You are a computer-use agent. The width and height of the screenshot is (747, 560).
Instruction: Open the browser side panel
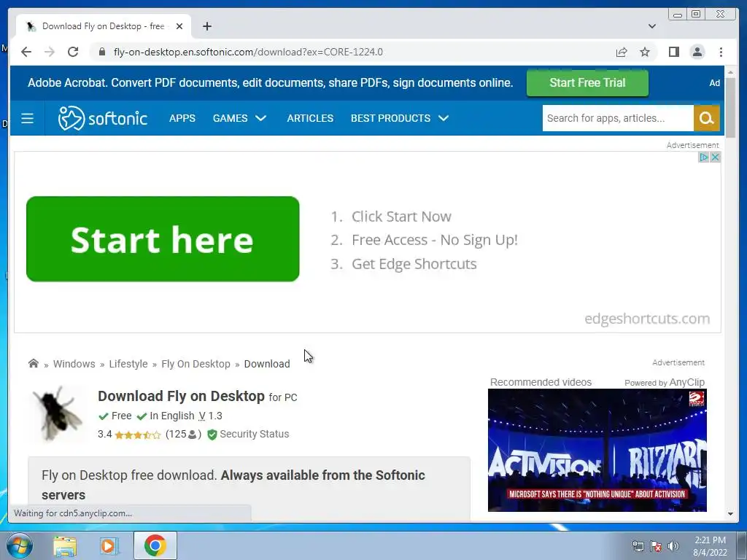coord(673,52)
